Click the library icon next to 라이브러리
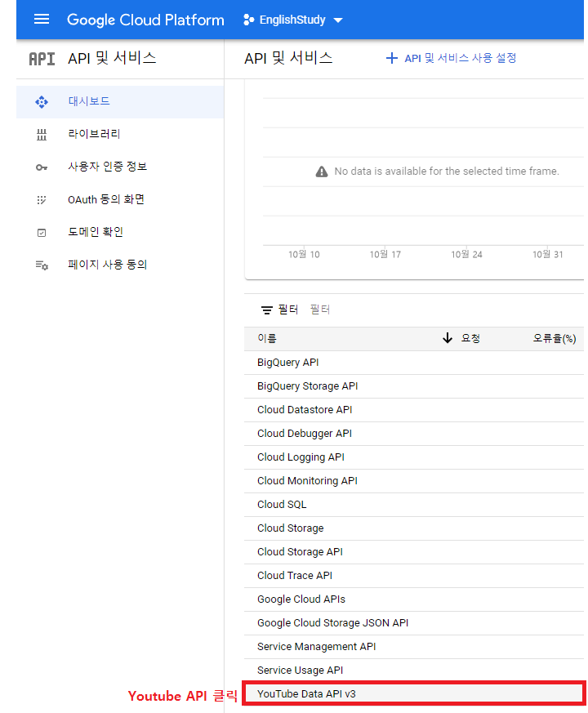 coord(42,135)
